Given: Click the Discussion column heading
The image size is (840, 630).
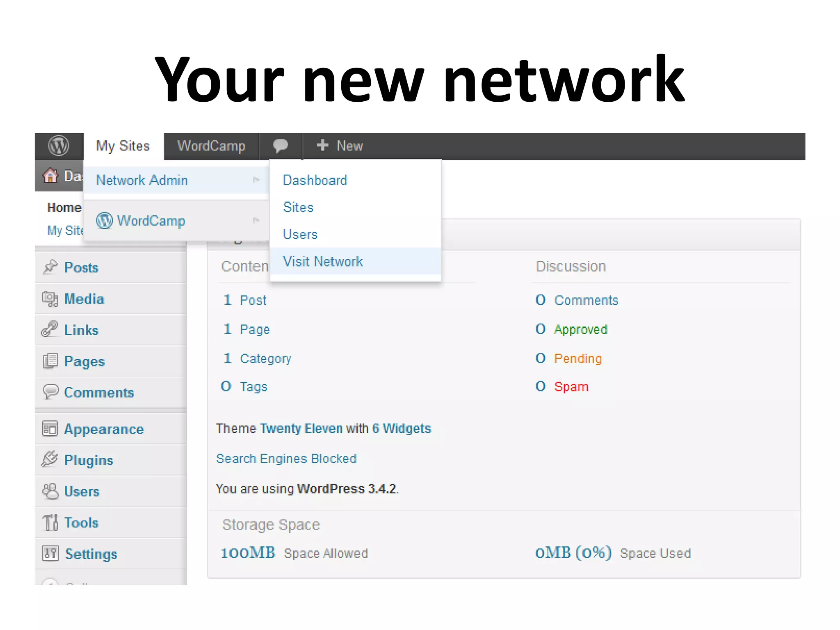Looking at the screenshot, I should tap(571, 267).
